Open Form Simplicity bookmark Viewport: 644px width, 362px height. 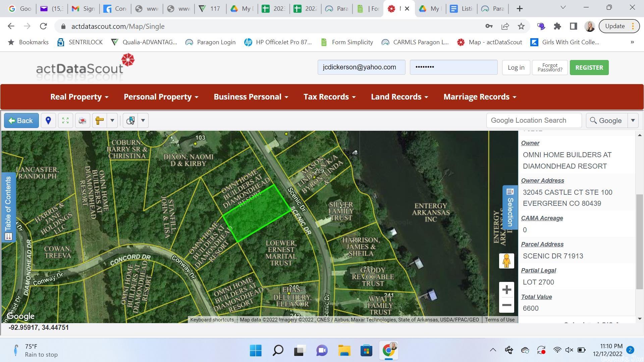click(347, 42)
